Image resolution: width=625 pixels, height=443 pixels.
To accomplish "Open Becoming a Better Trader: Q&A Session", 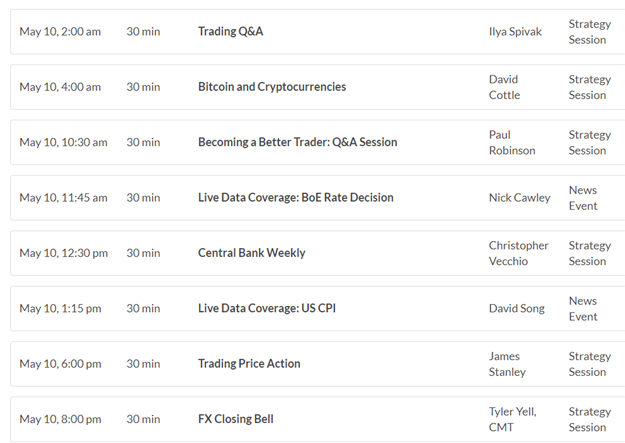I will pos(297,142).
